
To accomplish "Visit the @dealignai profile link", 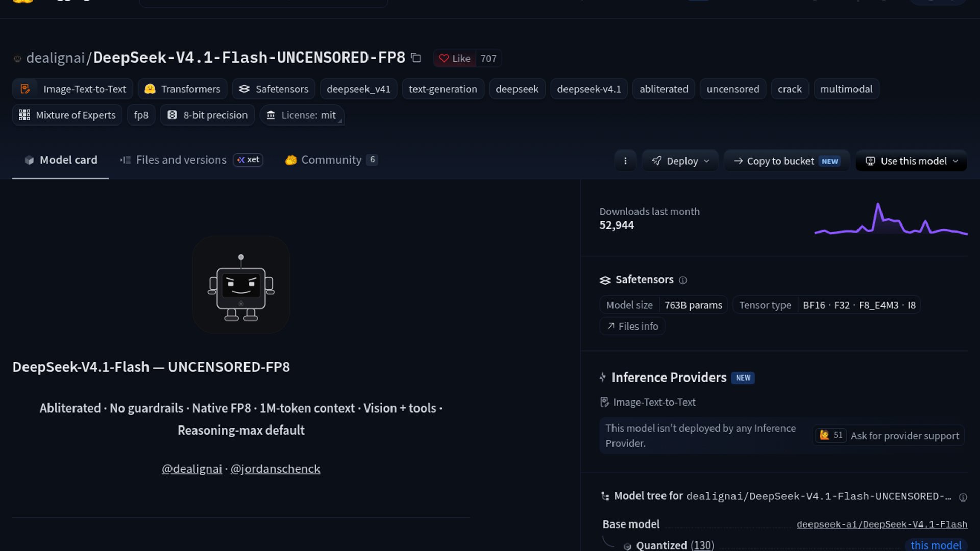I will coord(192,469).
